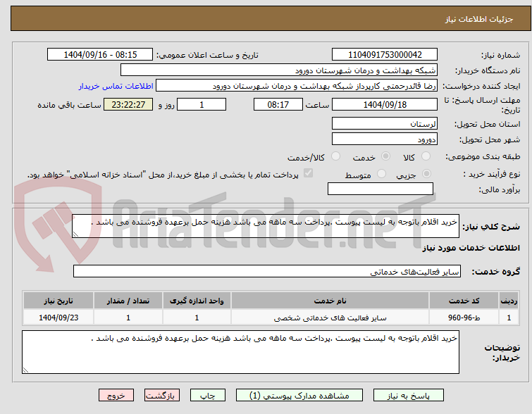Select the جزیی purchase type radio
532x414 pixels.
tap(426, 174)
